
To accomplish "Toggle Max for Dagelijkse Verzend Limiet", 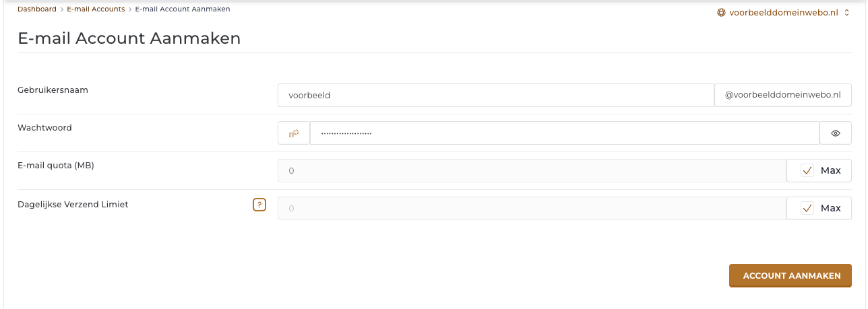I will 807,209.
